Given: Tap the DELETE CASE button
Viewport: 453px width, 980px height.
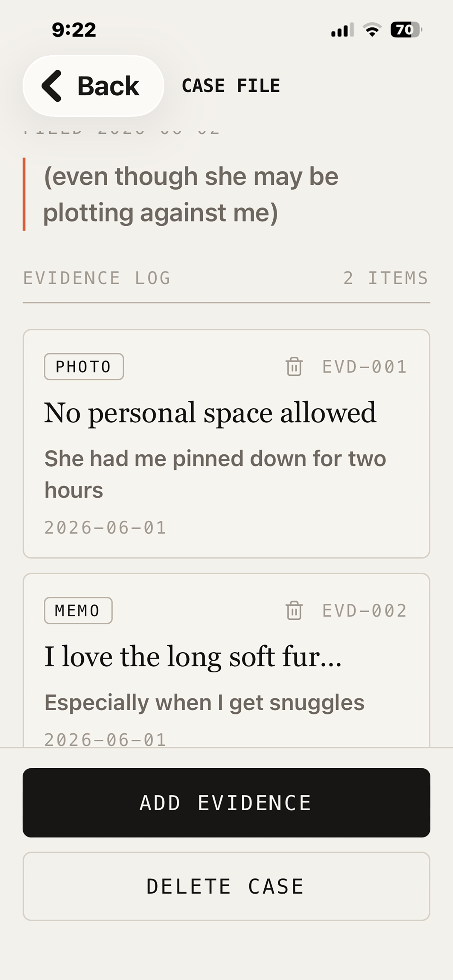Looking at the screenshot, I should (226, 887).
